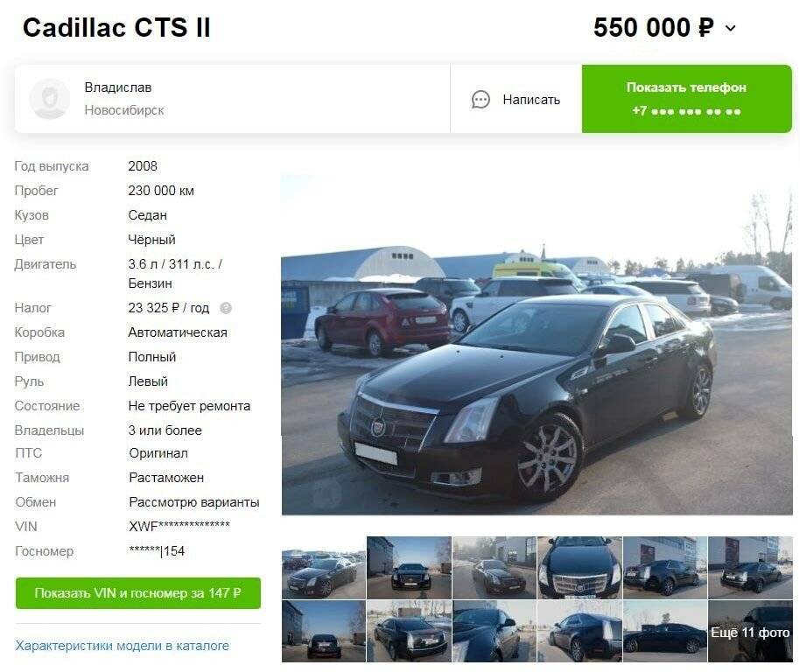Image resolution: width=800 pixels, height=672 pixels.
Task: Select the first thumbnail in top row
Action: [324, 568]
